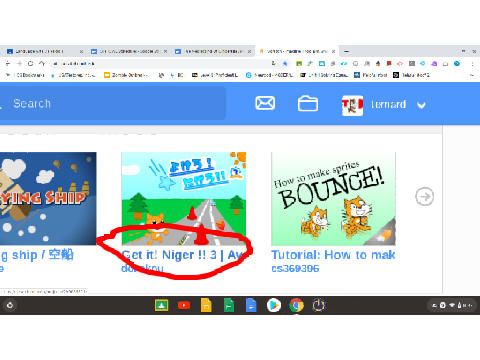This screenshot has height=360, width=480.
Task: Launch Google Classroom from the shelf
Action: click(162, 305)
